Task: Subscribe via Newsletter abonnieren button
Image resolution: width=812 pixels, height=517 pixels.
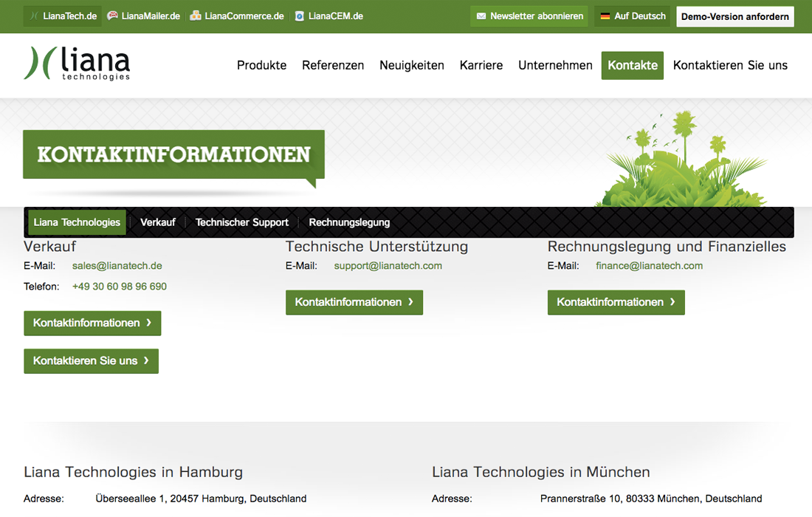Action: pyautogui.click(x=529, y=16)
